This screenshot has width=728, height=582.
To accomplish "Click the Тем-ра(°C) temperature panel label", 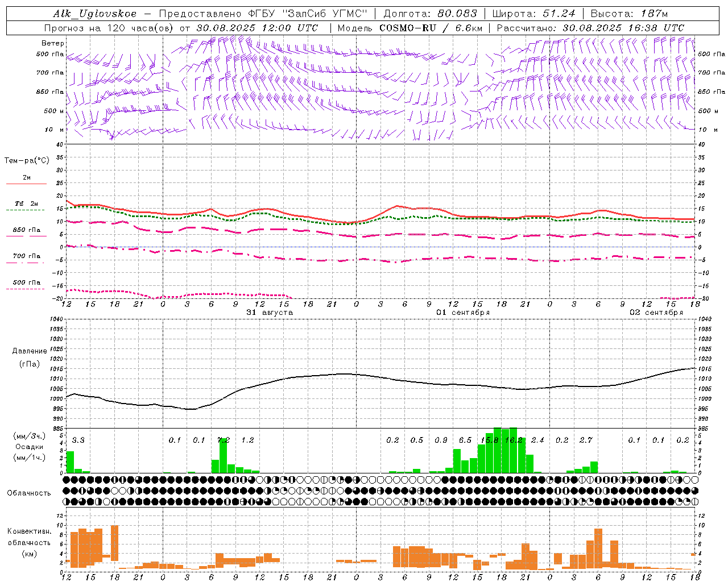I will pyautogui.click(x=27, y=161).
